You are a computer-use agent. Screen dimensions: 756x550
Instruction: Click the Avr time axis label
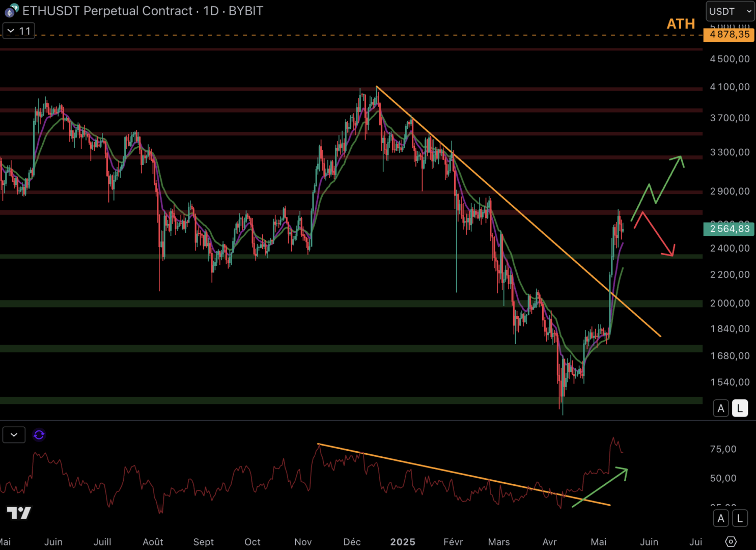tap(550, 542)
